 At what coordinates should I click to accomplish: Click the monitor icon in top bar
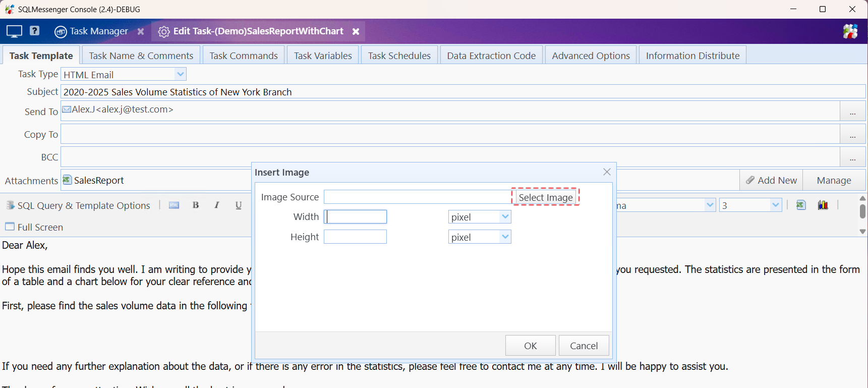(14, 31)
